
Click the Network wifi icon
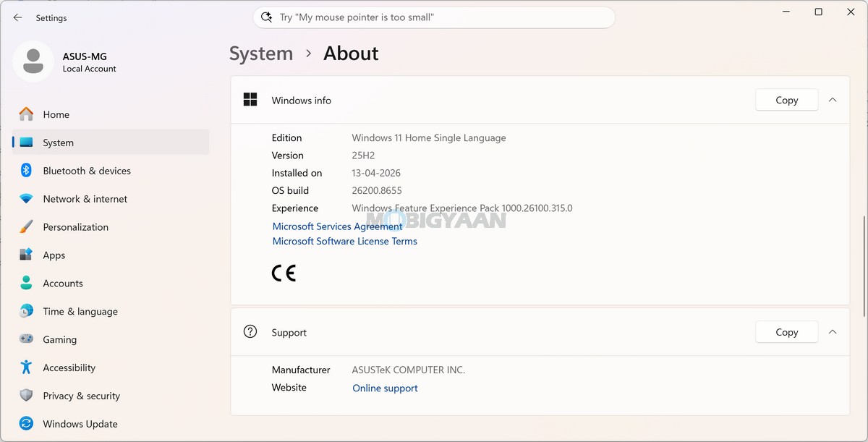[x=26, y=199]
